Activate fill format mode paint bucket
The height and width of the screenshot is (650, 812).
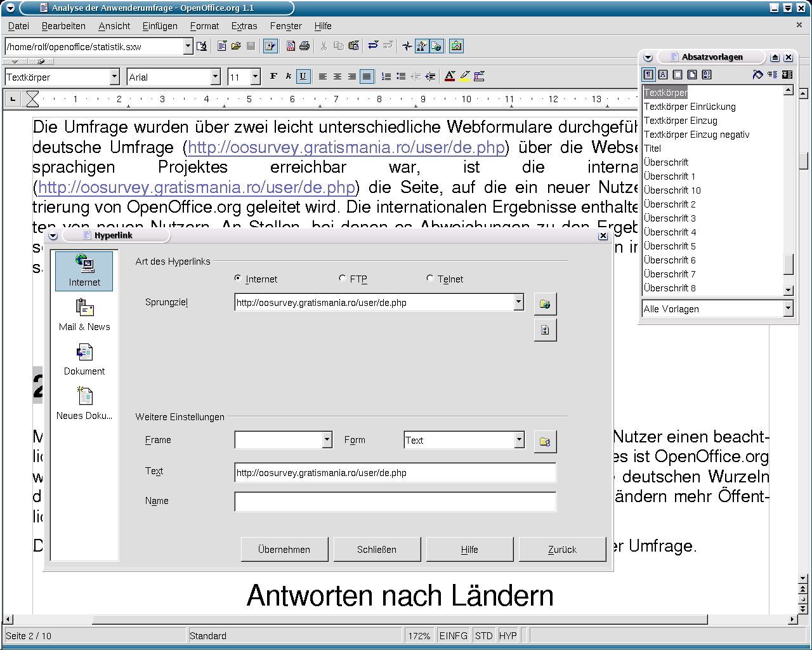coord(757,75)
